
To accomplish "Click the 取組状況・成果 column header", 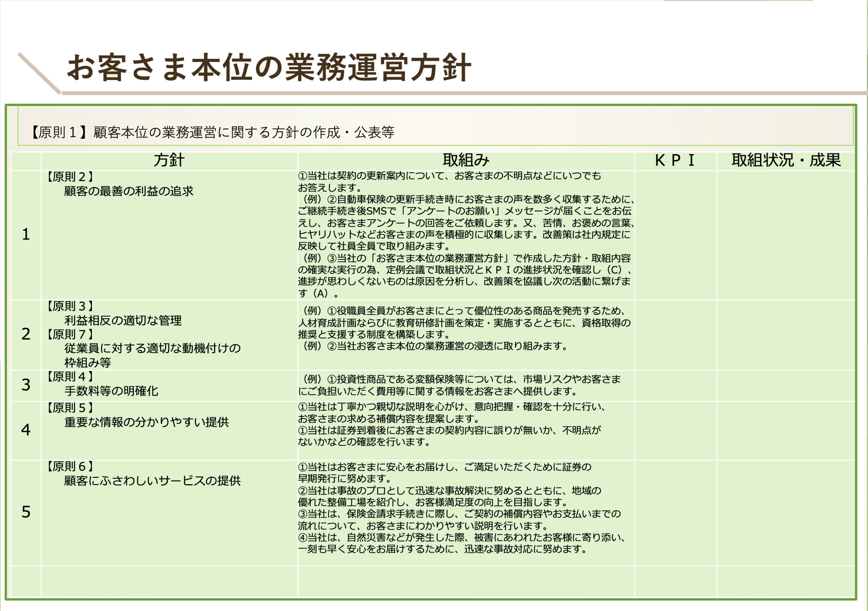I will pos(786,161).
